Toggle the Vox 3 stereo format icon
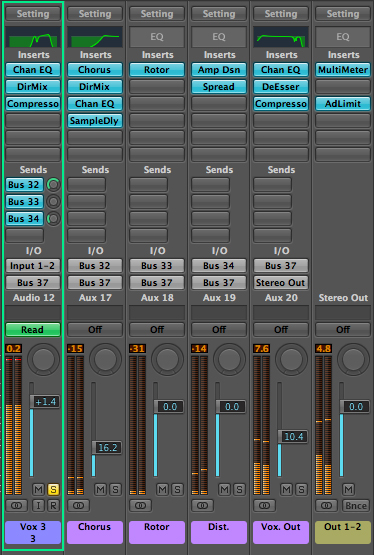The image size is (374, 555). pos(16,505)
